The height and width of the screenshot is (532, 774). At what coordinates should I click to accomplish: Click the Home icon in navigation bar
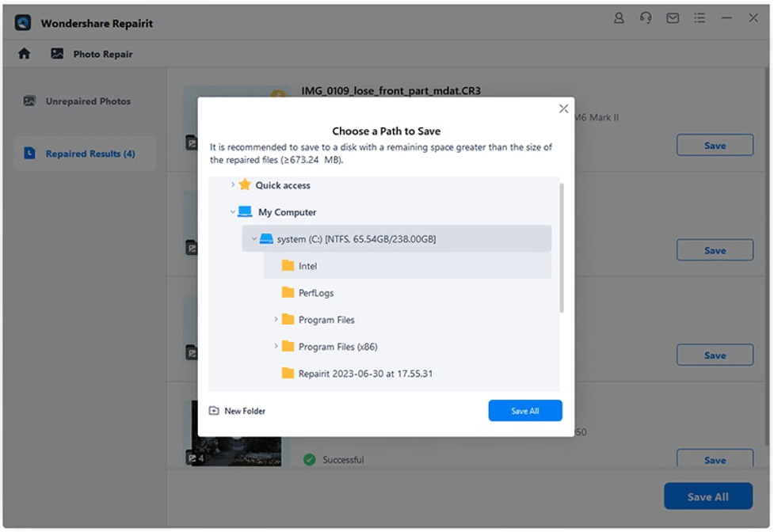tap(25, 54)
